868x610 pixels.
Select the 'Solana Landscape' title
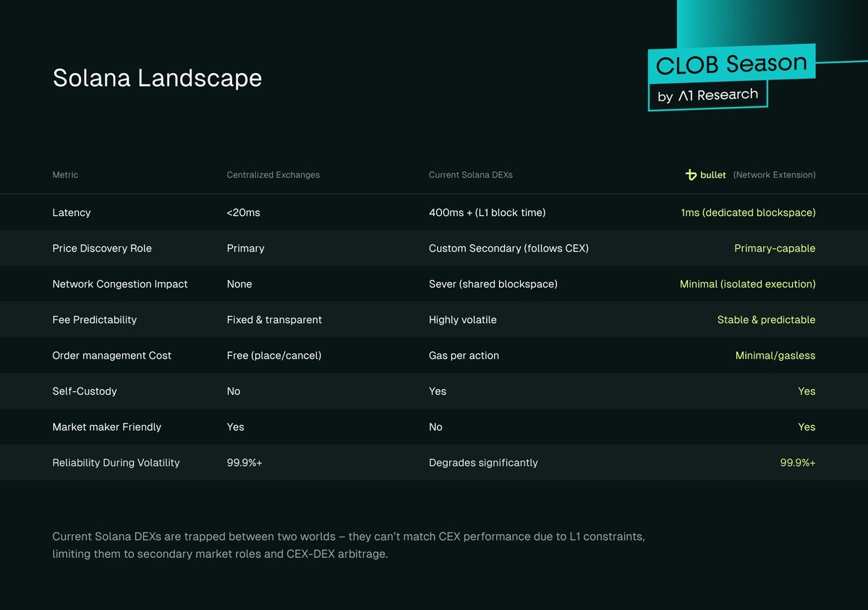pos(157,78)
